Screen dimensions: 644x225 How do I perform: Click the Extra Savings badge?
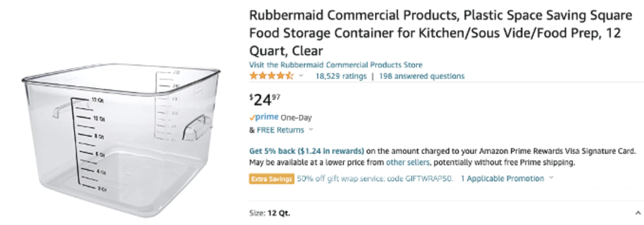tap(271, 179)
